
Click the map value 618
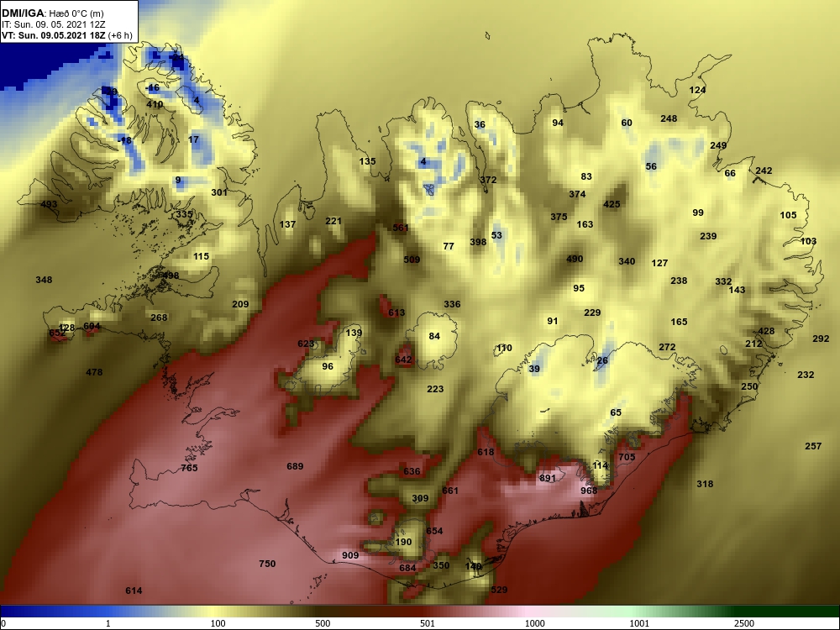pos(486,452)
